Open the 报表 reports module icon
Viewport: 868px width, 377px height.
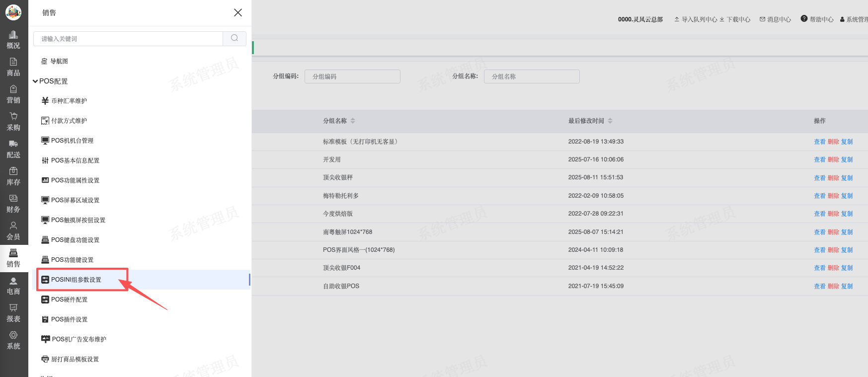click(x=13, y=307)
